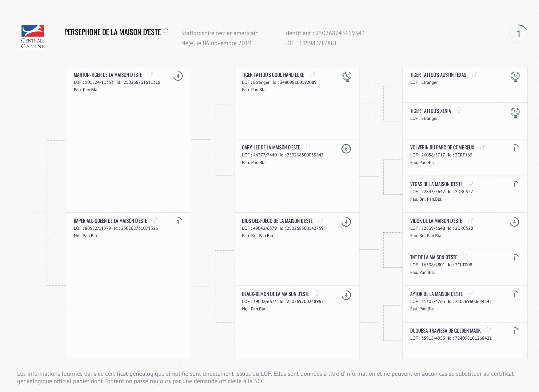Click the Persephone de la Maison d'Este title
Image resolution: width=539 pixels, height=392 pixels.
(x=112, y=32)
